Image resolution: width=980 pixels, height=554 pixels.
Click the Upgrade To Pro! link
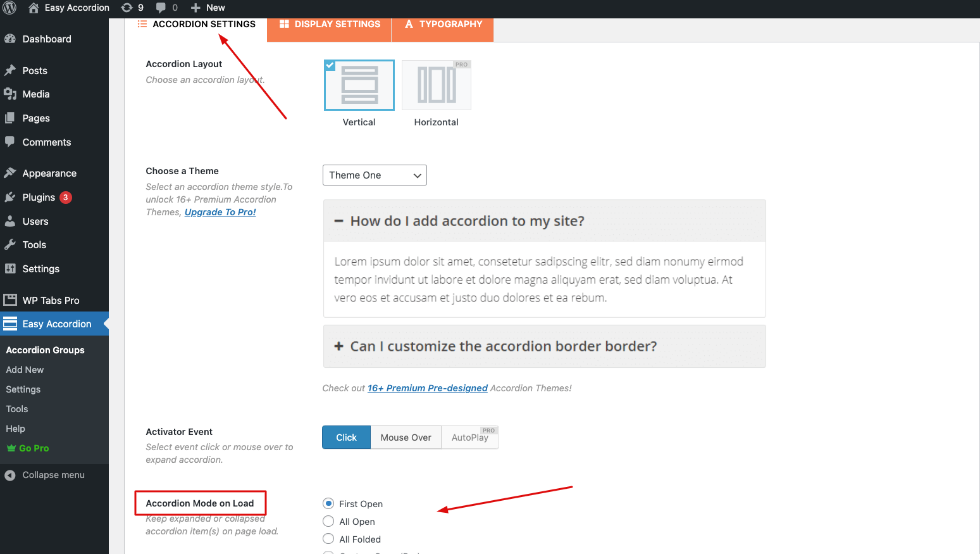click(x=220, y=212)
